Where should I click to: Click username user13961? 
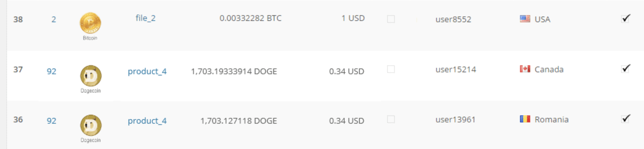point(455,120)
